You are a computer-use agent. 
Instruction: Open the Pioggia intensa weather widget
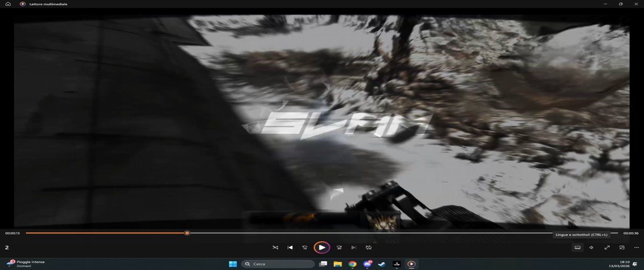pyautogui.click(x=25, y=264)
